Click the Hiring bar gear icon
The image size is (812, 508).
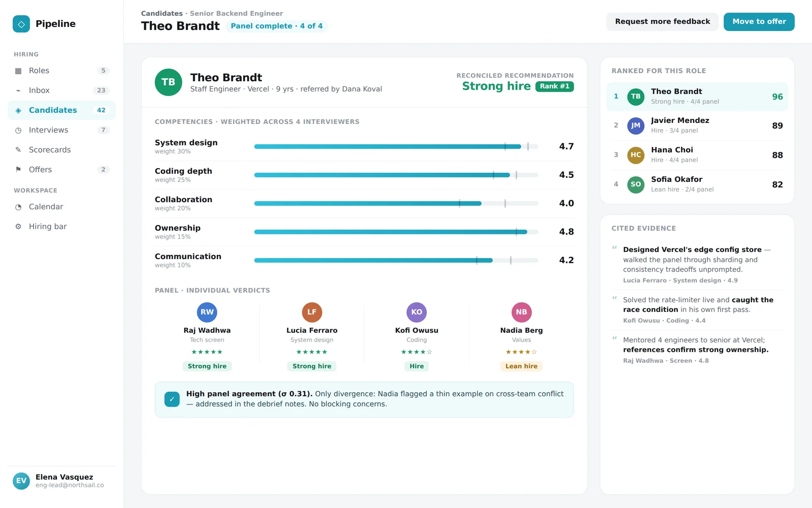point(18,227)
